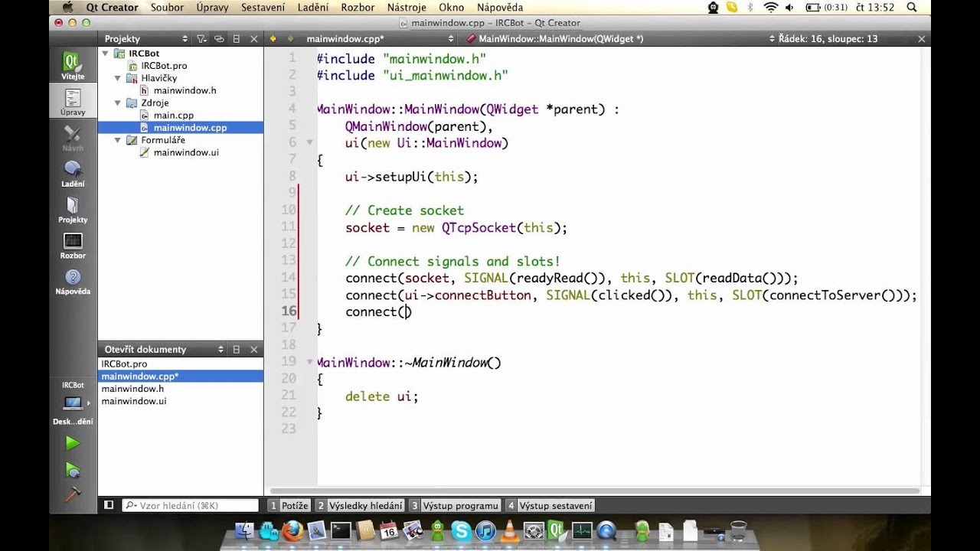Click the Řádek 16, sloupec 13 indicator
The image size is (980, 551).
pos(828,38)
